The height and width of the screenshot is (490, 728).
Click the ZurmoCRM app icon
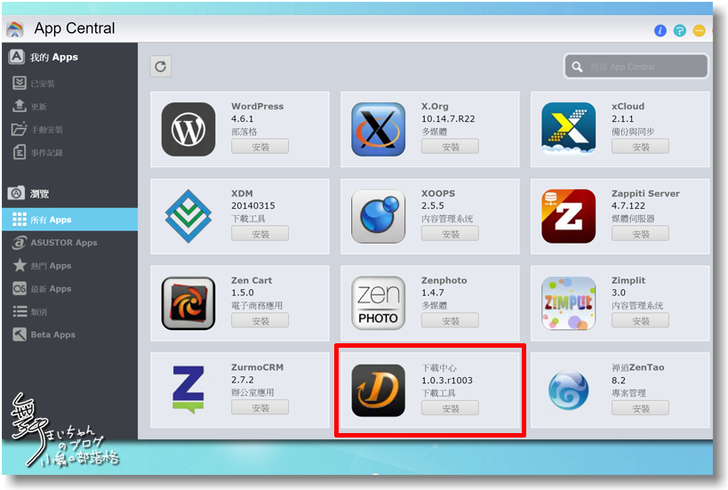coord(188,390)
